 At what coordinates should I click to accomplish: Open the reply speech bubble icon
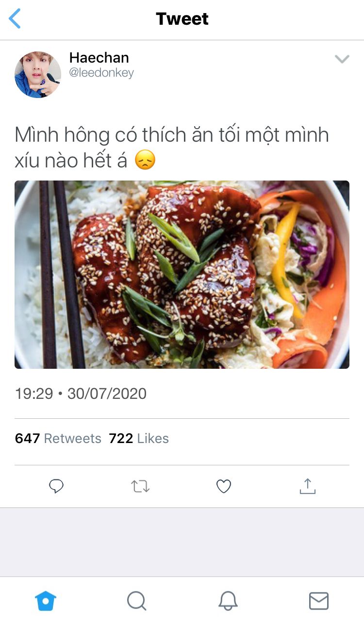coord(56,486)
